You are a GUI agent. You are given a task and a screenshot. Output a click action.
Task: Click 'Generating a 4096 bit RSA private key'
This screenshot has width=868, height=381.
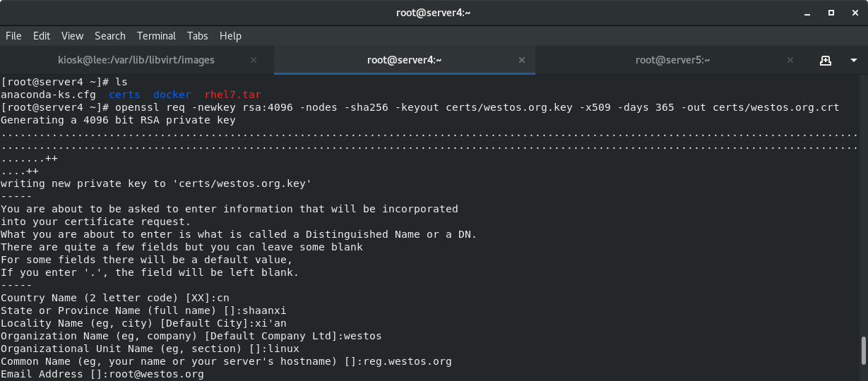point(118,120)
